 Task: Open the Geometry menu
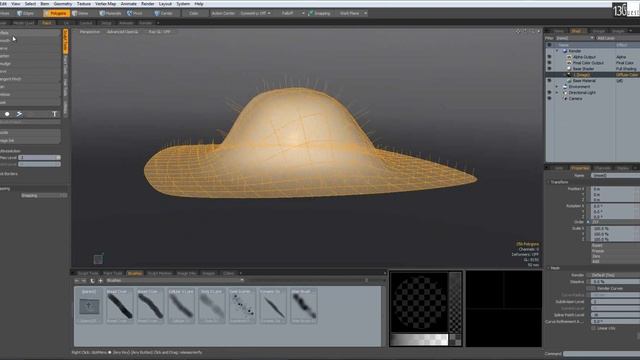coord(63,4)
